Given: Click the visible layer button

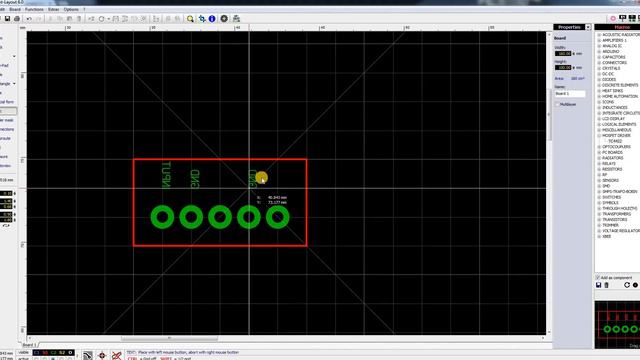Looking at the screenshot, I should tap(24, 352).
